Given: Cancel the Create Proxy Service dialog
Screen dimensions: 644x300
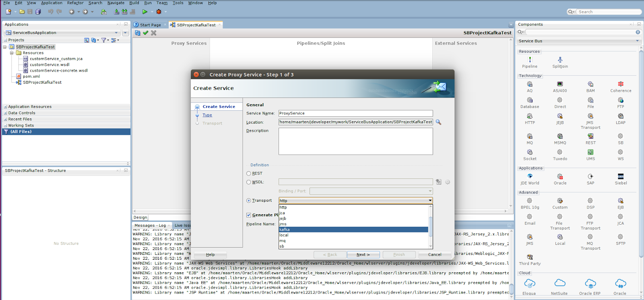Looking at the screenshot, I should (x=435, y=254).
